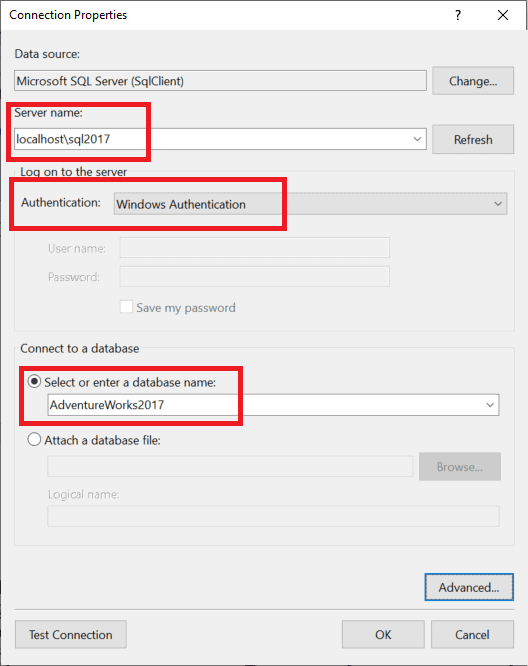Viewport: 528px width, 666px height.
Task: Click the Data source text field
Action: point(220,81)
